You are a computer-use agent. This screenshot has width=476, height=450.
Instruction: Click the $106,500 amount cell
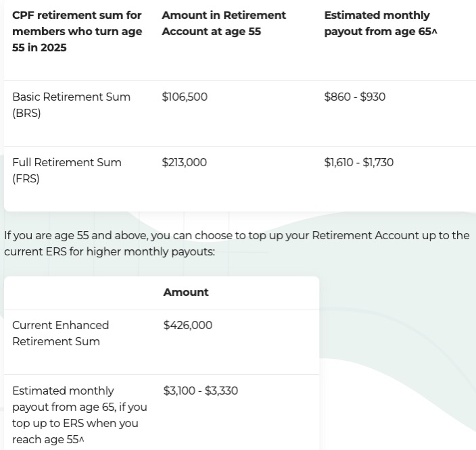[x=185, y=97]
